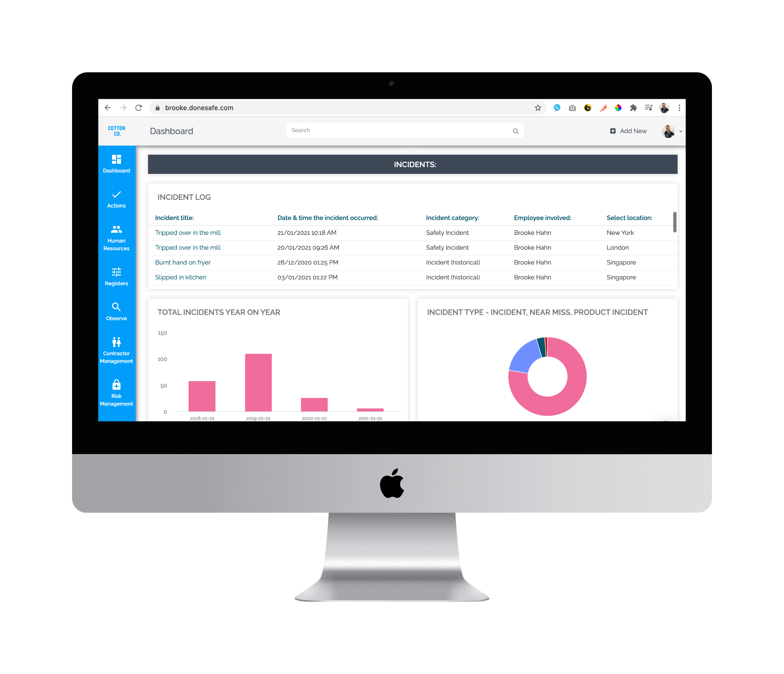The image size is (784, 674).
Task: Click on 'Tripped over in the mill' incident link
Action: point(189,232)
